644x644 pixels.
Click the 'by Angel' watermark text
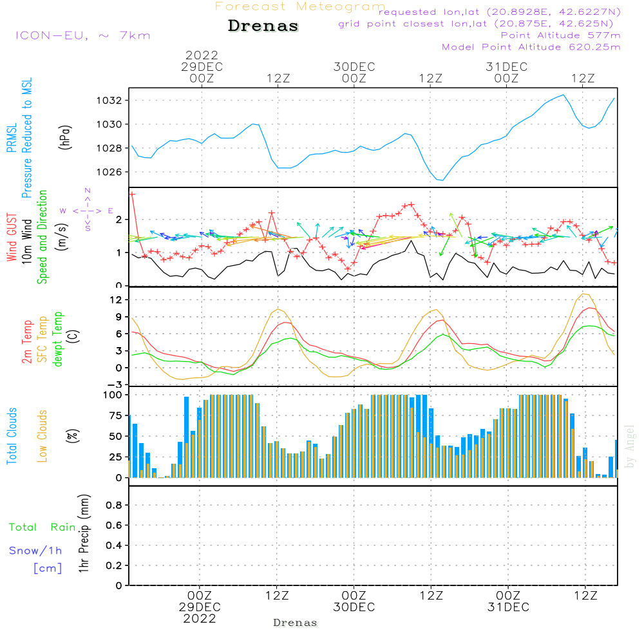point(630,447)
